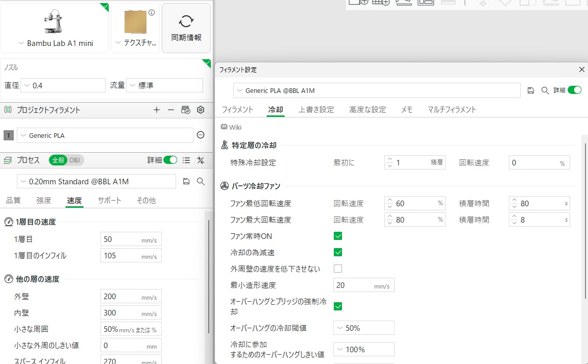This screenshot has height=364, width=588.
Task: Uncheck the ファン常時ON checkbox
Action: click(x=337, y=236)
